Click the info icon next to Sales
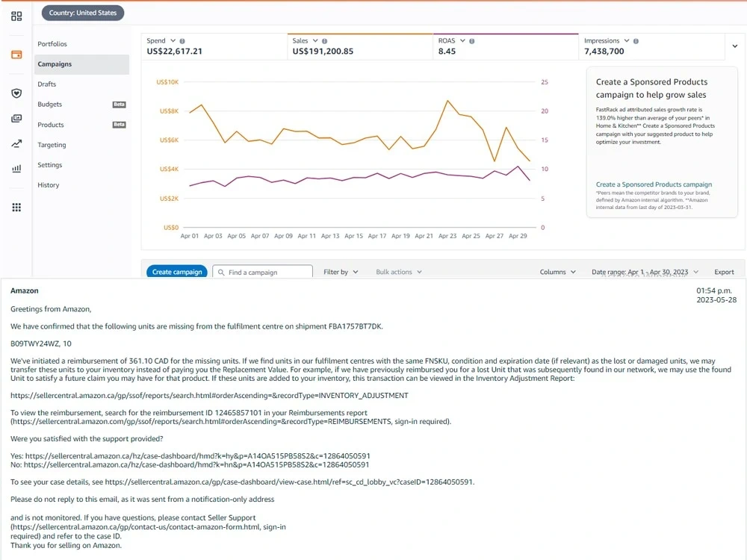Viewport: 747px width, 560px height. pos(324,41)
